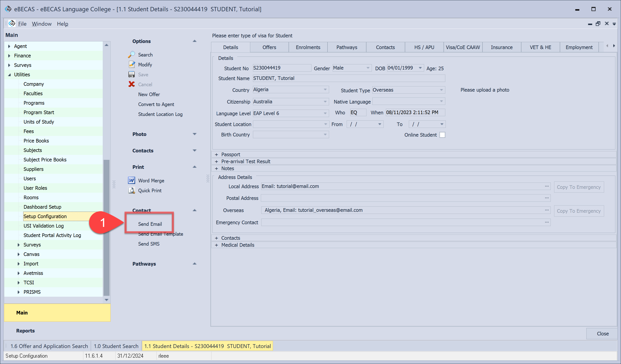Expand the Medical Details section
The width and height of the screenshot is (621, 364).
[216, 245]
